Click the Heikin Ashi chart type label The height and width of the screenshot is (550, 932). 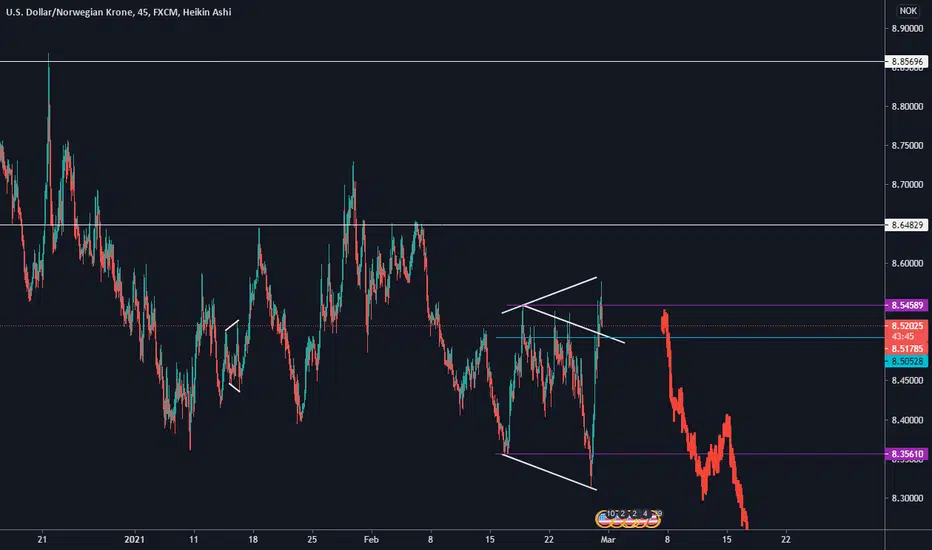207,12
